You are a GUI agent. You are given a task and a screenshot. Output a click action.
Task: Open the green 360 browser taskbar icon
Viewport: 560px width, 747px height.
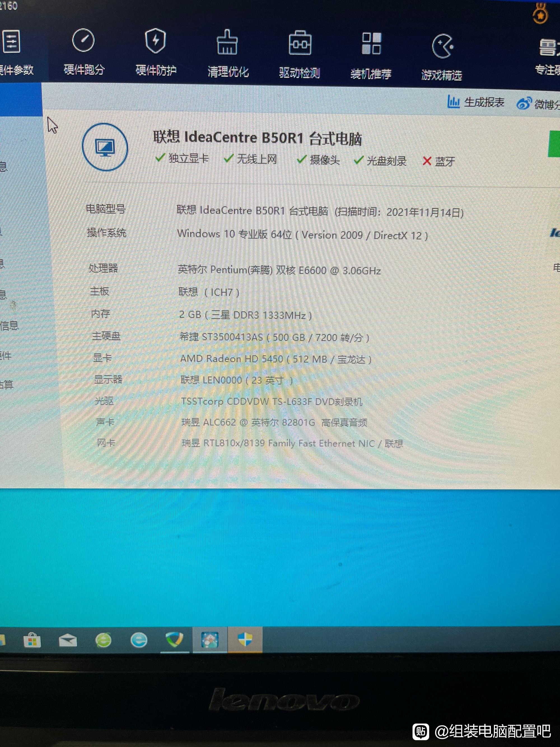pos(103,640)
